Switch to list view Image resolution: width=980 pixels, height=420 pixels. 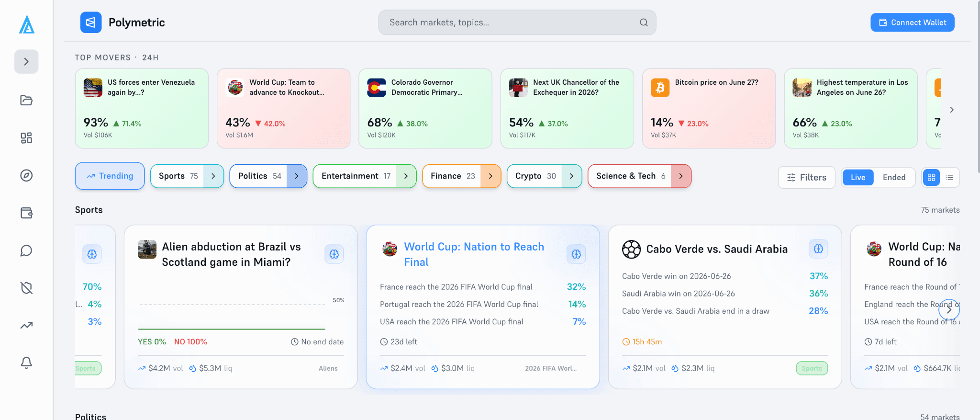click(x=950, y=177)
